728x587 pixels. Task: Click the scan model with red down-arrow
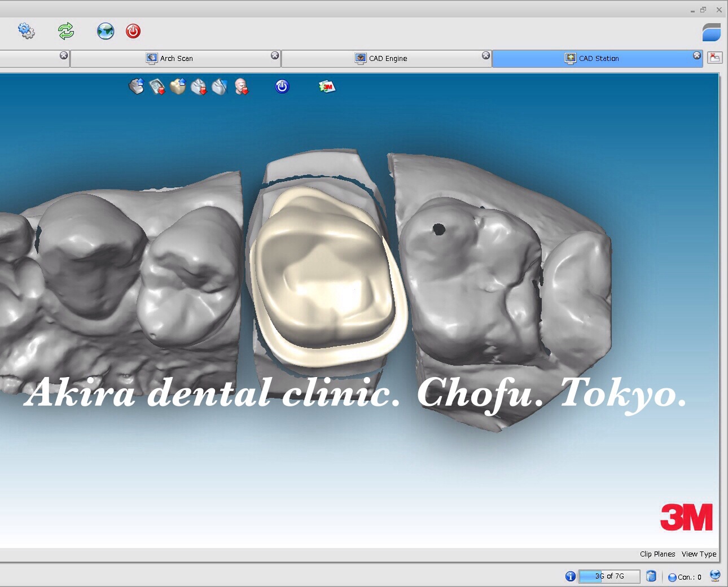157,86
